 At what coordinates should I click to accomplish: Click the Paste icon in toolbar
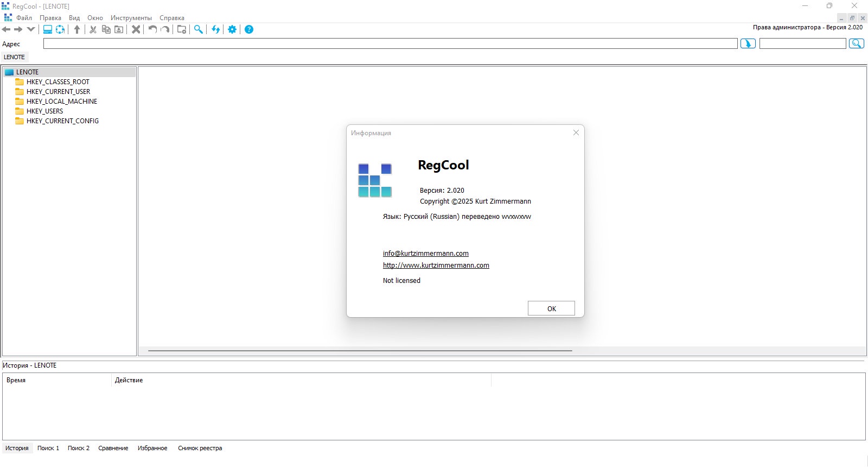[x=119, y=29]
